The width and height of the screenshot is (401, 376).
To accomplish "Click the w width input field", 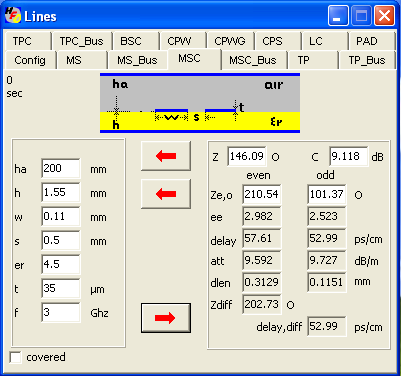I will (x=61, y=216).
